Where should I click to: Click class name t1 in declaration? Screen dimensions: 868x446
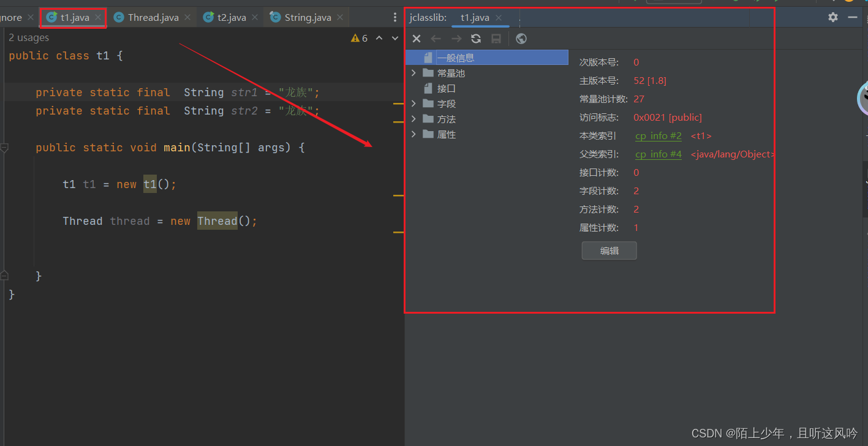coord(103,56)
